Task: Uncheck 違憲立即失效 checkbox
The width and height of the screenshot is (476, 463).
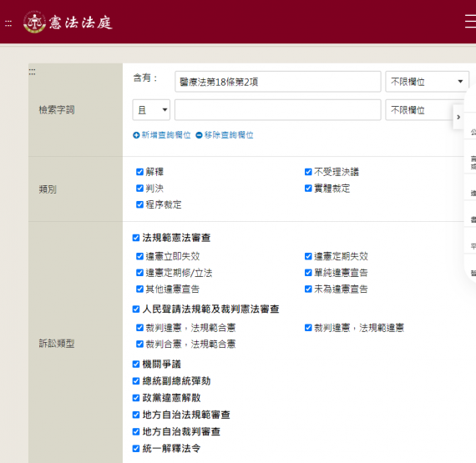Action: [x=139, y=256]
